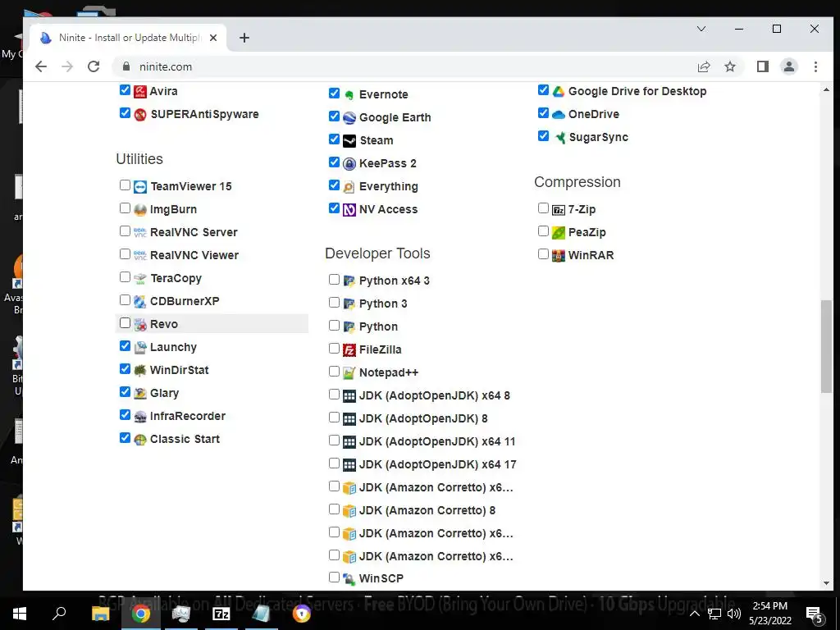Open Chrome side panel
This screenshot has width=840, height=630.
coord(763,66)
